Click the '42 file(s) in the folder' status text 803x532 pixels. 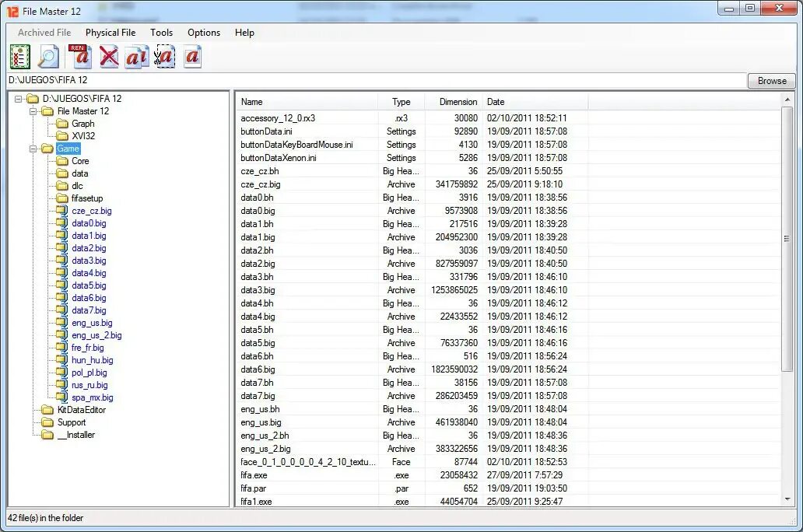click(x=46, y=518)
